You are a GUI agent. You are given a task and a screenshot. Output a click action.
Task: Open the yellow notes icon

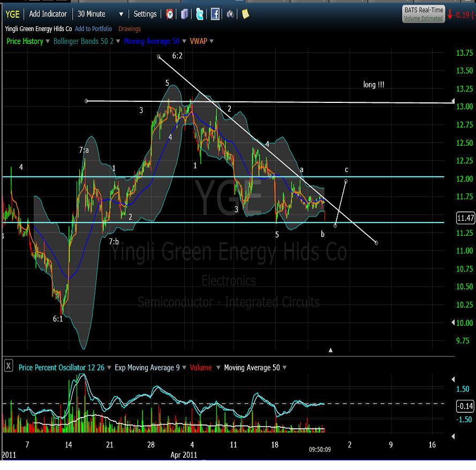click(245, 14)
